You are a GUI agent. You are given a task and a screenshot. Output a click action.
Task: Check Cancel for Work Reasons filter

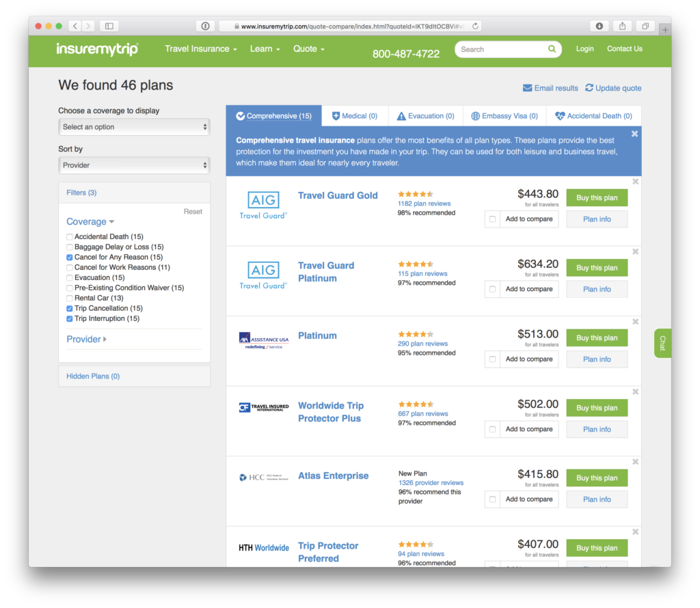pos(70,268)
